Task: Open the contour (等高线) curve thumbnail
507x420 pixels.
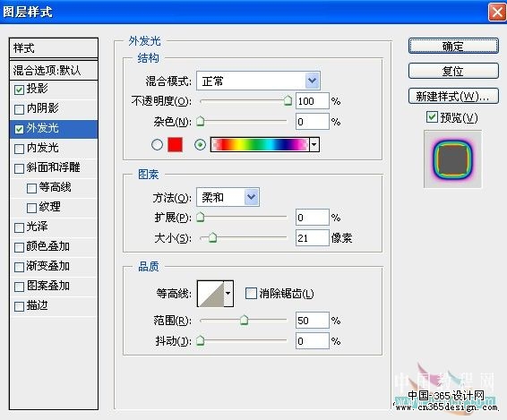Action: tap(211, 294)
